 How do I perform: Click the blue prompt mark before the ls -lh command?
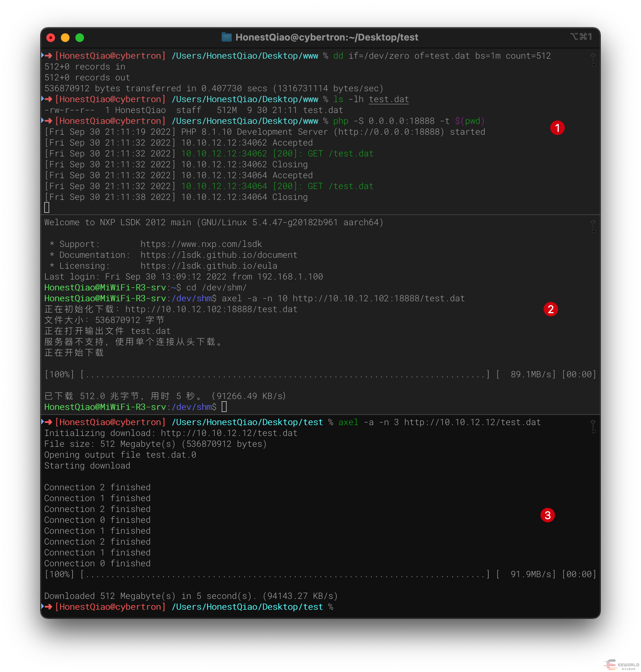click(43, 99)
